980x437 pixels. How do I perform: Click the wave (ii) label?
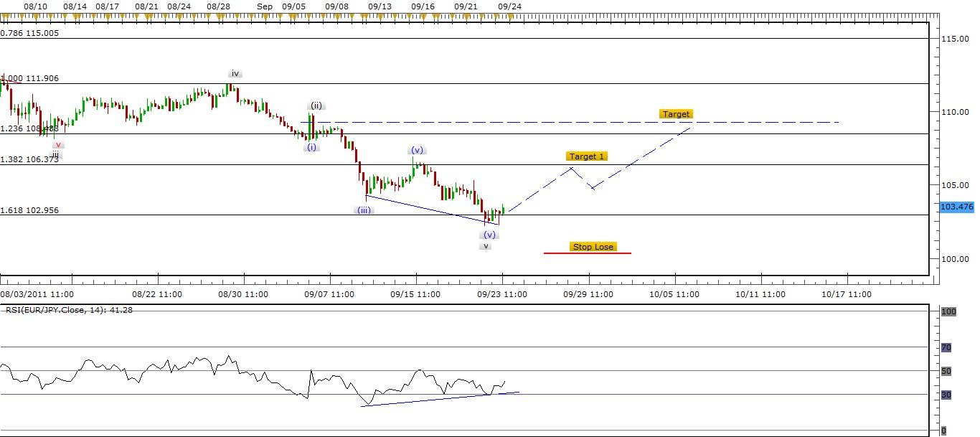[316, 105]
